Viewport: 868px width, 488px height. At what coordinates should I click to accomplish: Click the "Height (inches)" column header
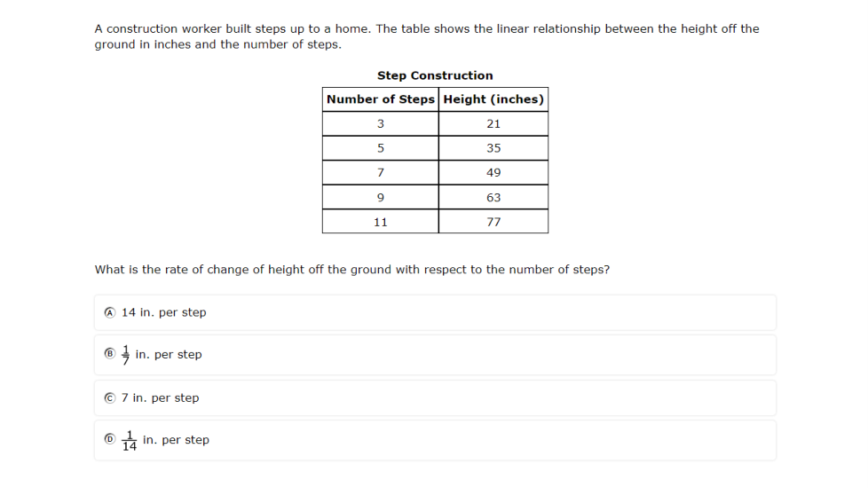click(493, 99)
